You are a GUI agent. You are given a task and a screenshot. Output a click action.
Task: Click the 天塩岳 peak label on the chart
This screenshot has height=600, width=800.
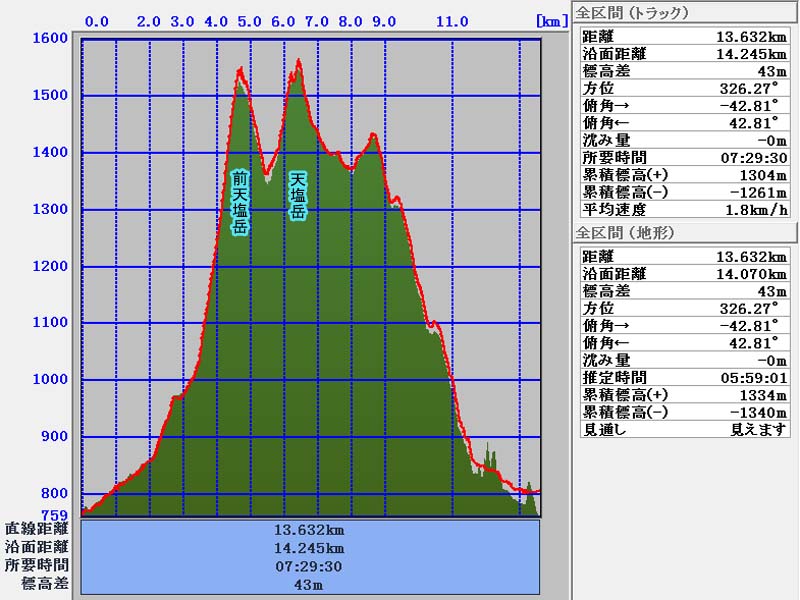[298, 195]
